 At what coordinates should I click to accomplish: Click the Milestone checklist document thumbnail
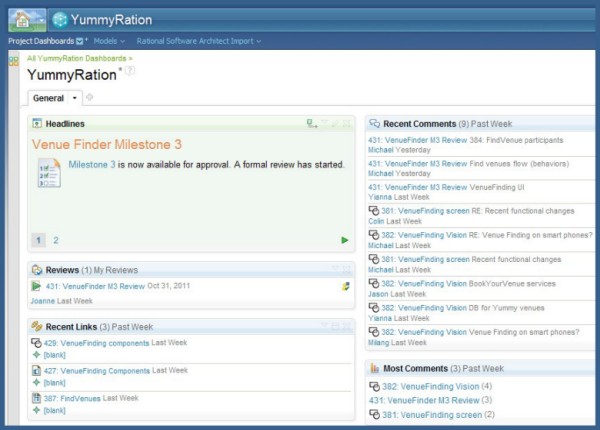click(49, 173)
